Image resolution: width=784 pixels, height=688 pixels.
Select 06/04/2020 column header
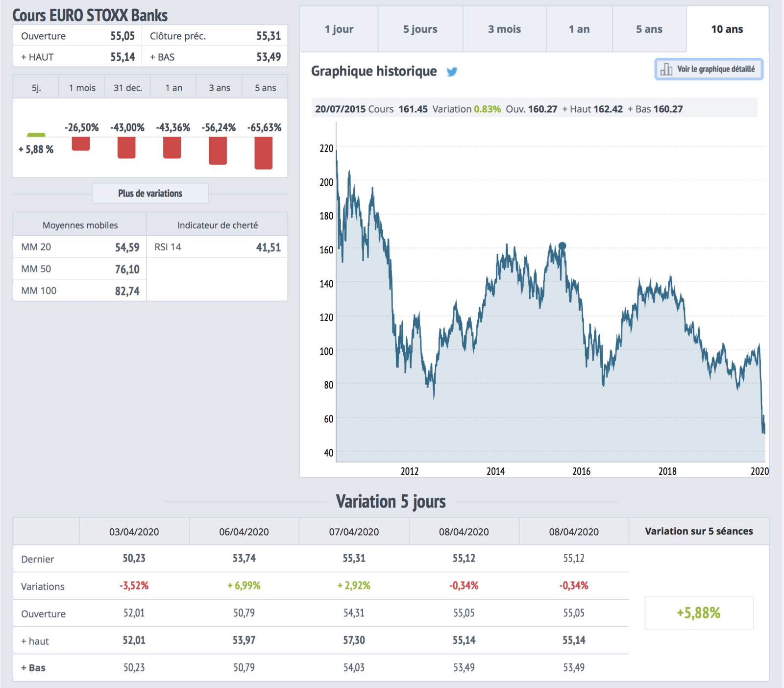pyautogui.click(x=244, y=532)
